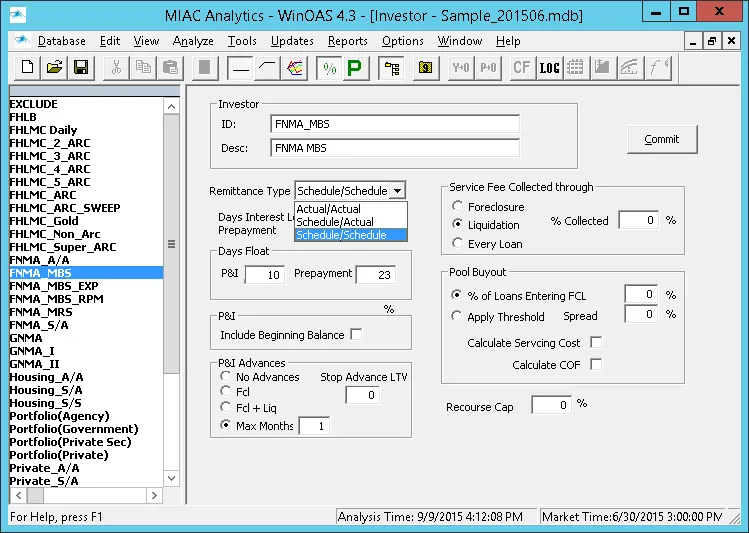Click the MIAC icon beside Database menu
749x533 pixels.
tap(22, 41)
